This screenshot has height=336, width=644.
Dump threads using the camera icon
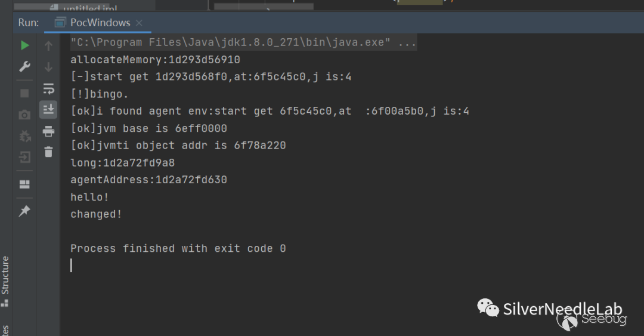(24, 115)
